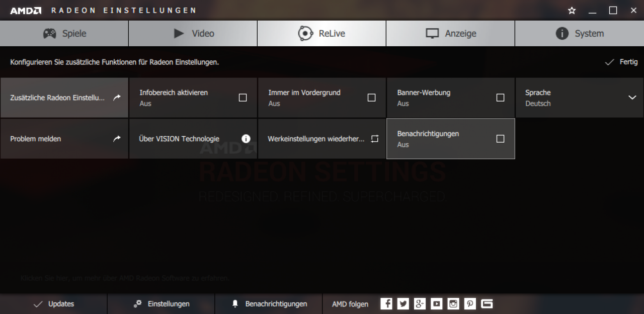Open the Problem melden tile
The image size is (644, 314).
coord(64,139)
